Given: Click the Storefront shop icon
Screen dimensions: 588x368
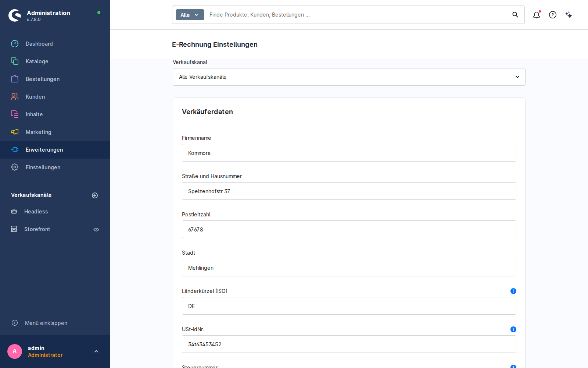Looking at the screenshot, I should 14,229.
